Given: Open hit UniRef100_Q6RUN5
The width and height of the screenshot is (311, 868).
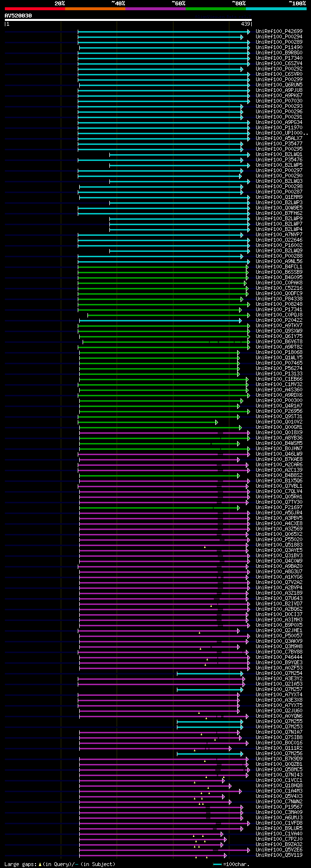Looking at the screenshot, I should [279, 85].
